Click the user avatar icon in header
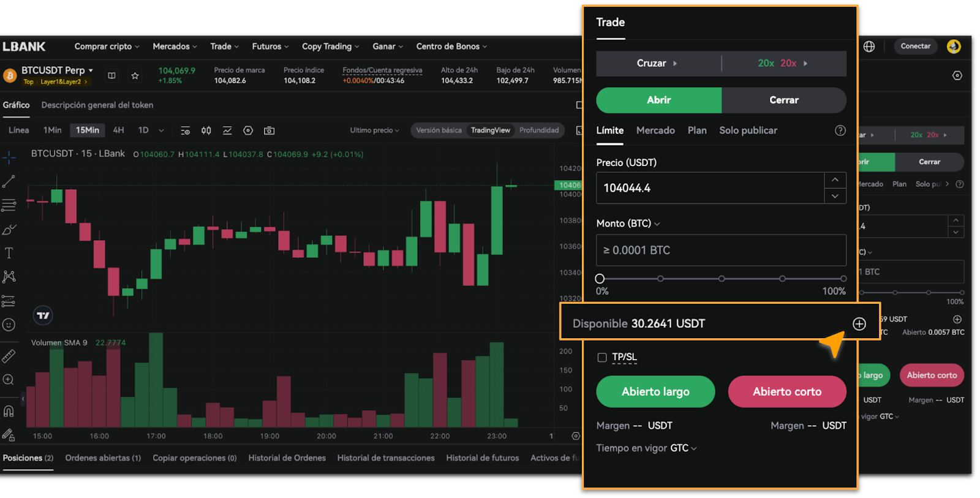 (x=954, y=46)
